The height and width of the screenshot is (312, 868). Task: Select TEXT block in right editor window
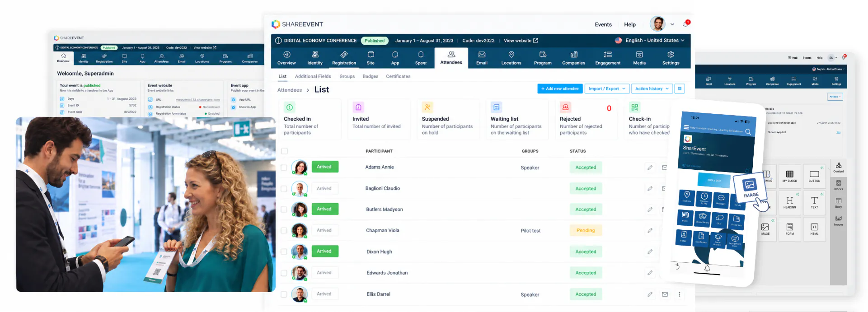click(x=814, y=202)
